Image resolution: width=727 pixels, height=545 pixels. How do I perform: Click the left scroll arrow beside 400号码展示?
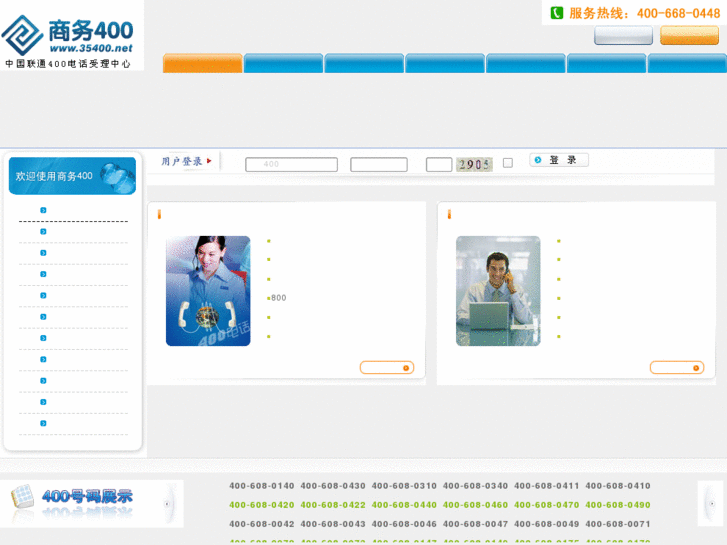pyautogui.click(x=167, y=504)
